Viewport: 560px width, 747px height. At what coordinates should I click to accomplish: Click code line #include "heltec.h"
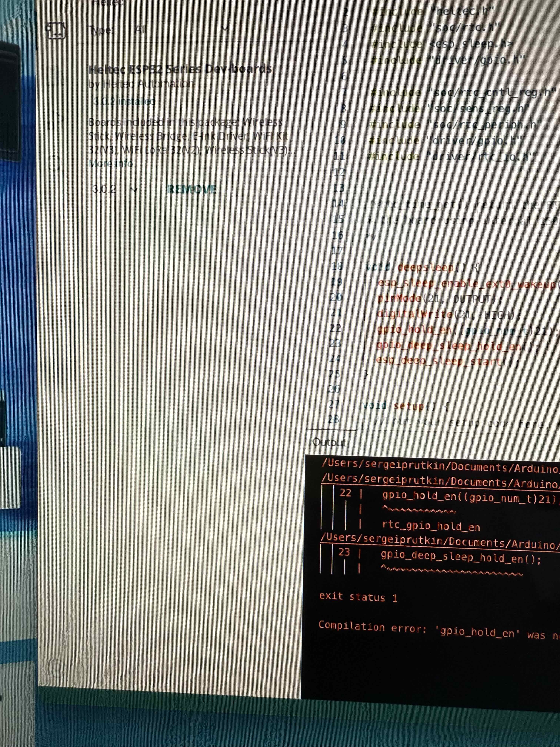coord(433,12)
